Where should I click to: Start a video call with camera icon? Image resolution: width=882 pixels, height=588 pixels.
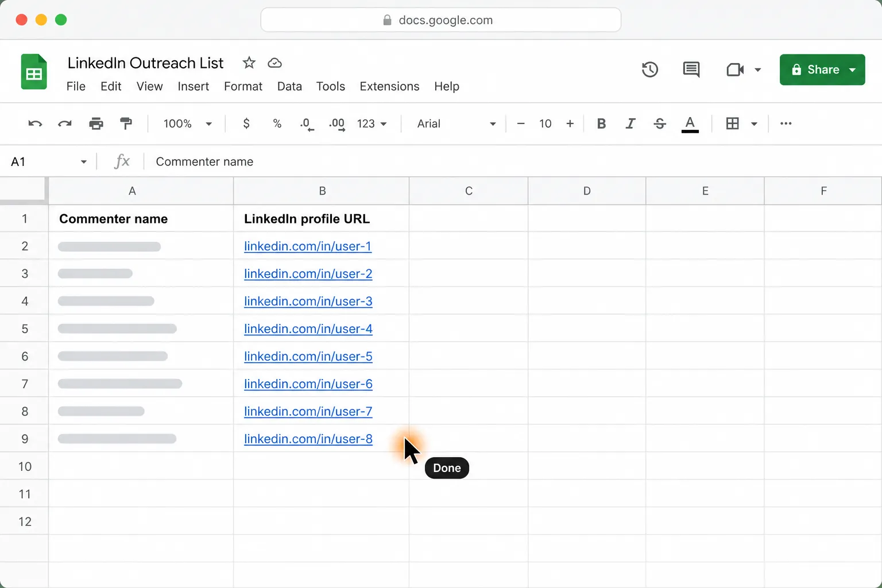pyautogui.click(x=735, y=69)
